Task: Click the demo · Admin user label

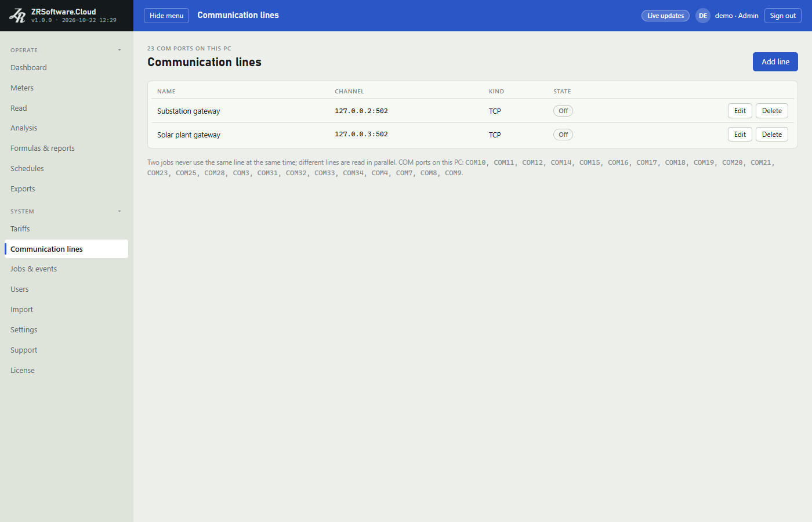Action: (x=737, y=16)
